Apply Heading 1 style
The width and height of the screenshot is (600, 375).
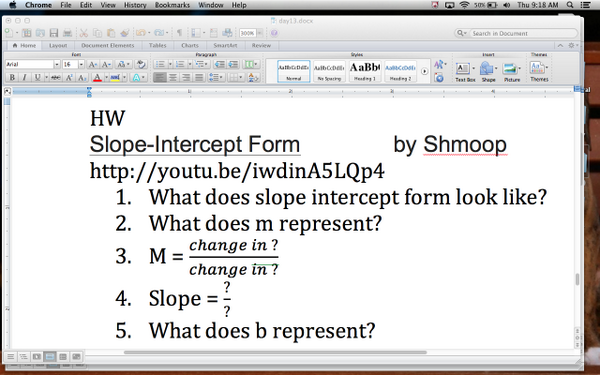[364, 71]
